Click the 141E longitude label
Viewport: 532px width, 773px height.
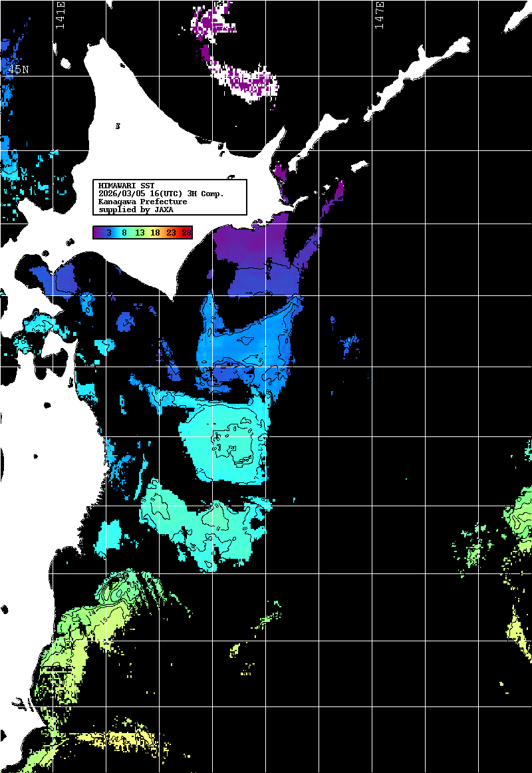click(x=61, y=15)
